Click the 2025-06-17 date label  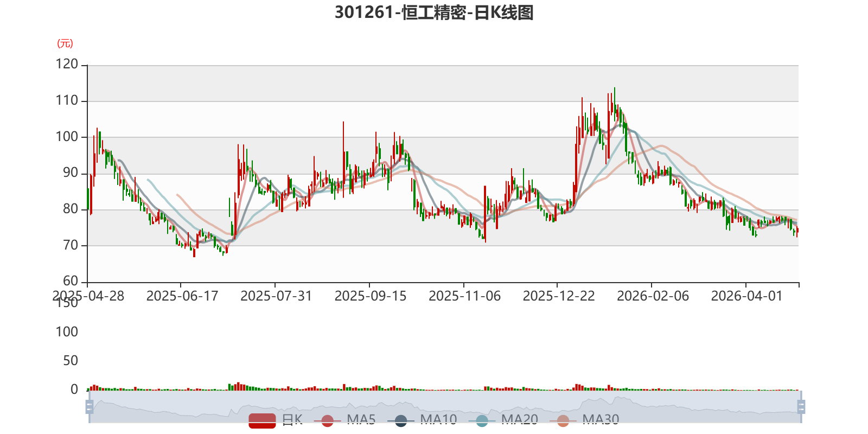pyautogui.click(x=182, y=296)
